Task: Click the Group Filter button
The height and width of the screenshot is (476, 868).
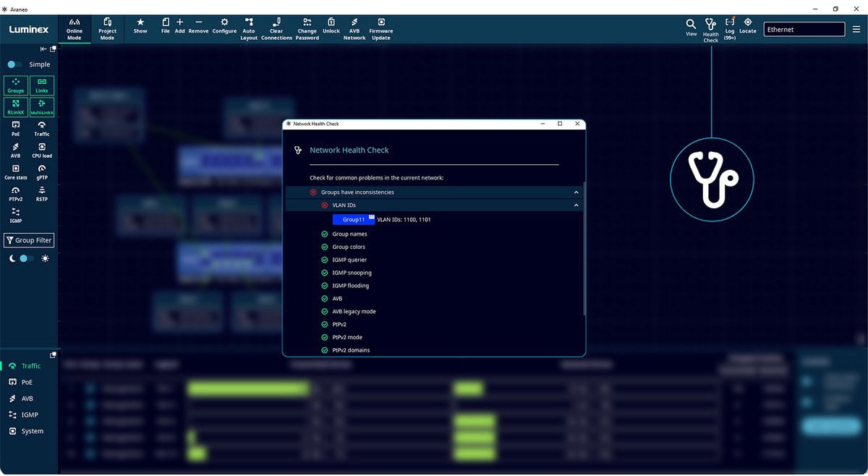Action: (x=30, y=240)
